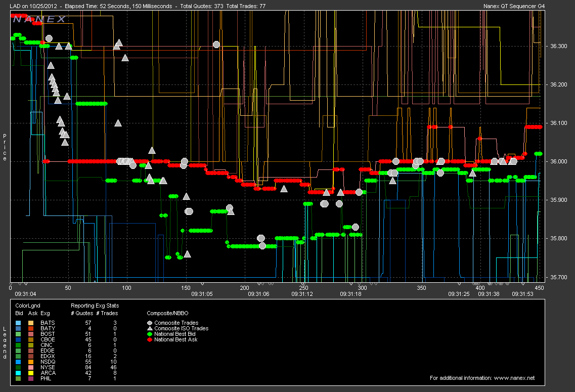The height and width of the screenshot is (392, 575).
Task: Click the '# Quotes' column header
Action: [x=82, y=313]
